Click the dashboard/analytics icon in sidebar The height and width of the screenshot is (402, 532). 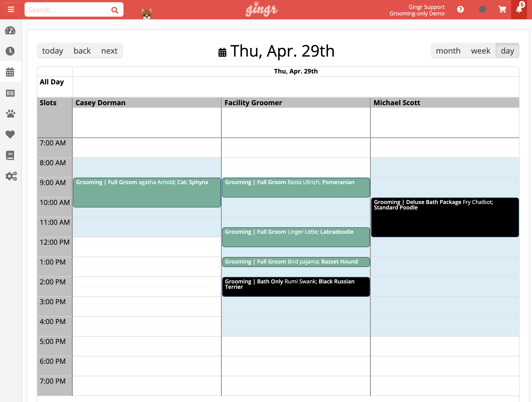point(11,30)
